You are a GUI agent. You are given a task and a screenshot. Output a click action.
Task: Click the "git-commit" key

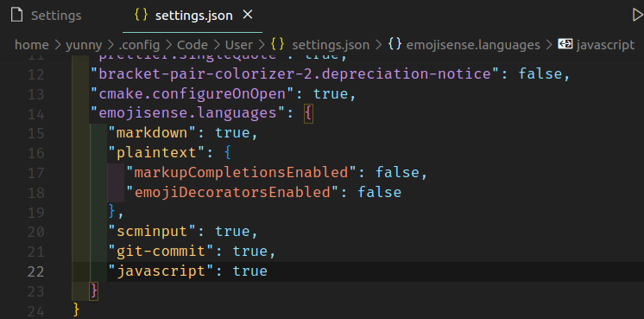point(161,252)
